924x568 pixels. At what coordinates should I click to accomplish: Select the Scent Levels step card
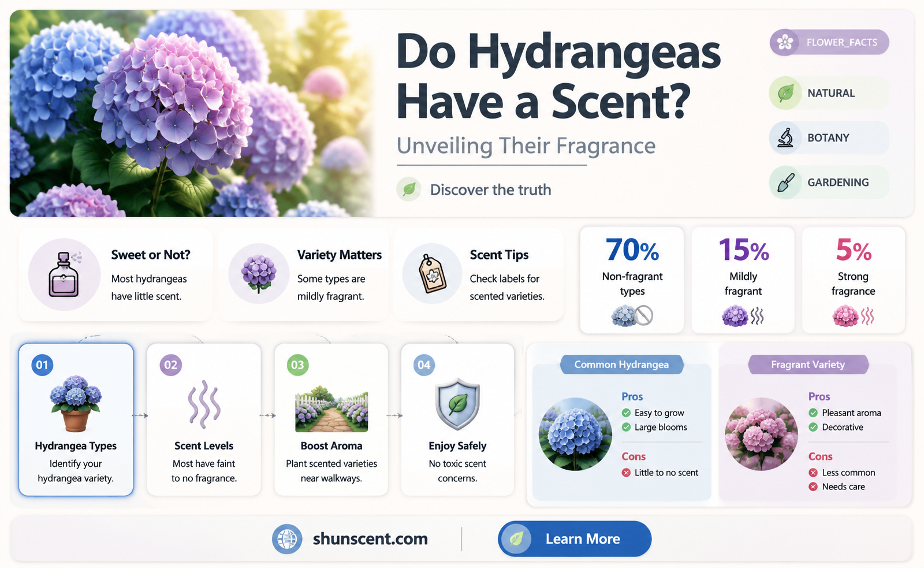click(204, 419)
